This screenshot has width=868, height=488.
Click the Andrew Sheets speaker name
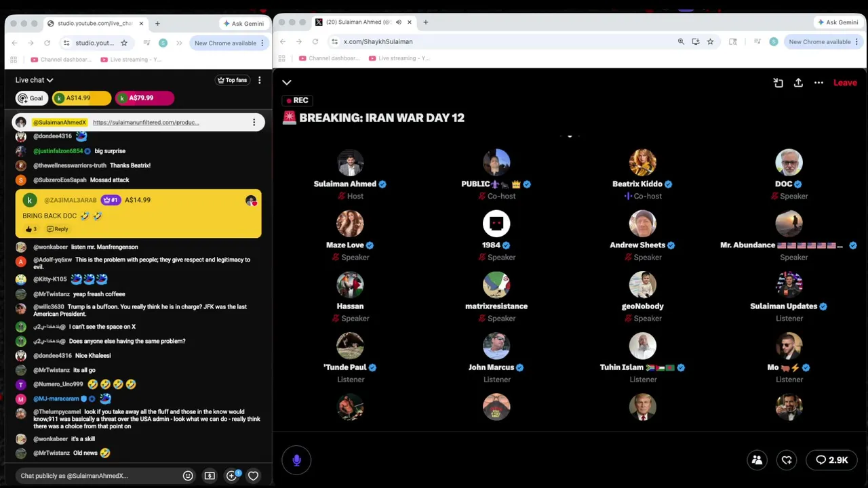click(637, 245)
